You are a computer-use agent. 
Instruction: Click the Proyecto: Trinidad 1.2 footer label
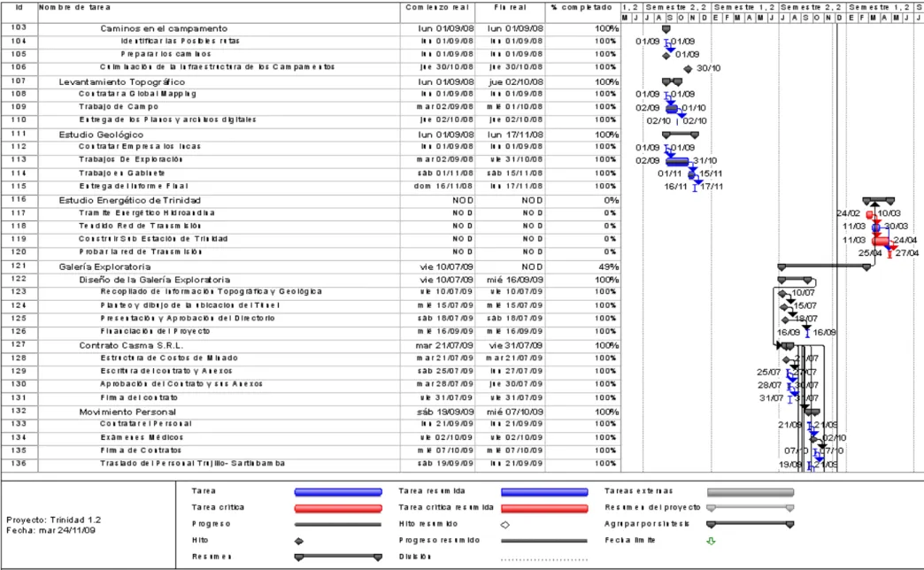tap(54, 520)
